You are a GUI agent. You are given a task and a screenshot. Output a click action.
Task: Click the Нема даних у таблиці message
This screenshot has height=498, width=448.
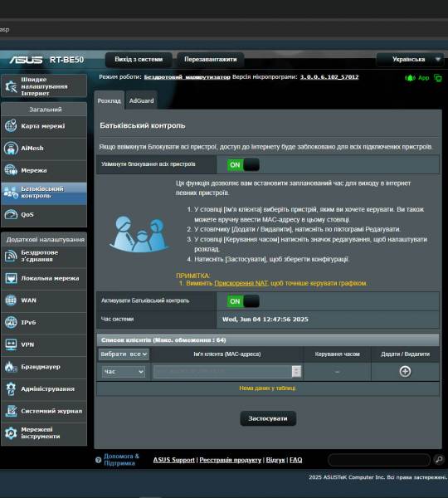(x=267, y=388)
